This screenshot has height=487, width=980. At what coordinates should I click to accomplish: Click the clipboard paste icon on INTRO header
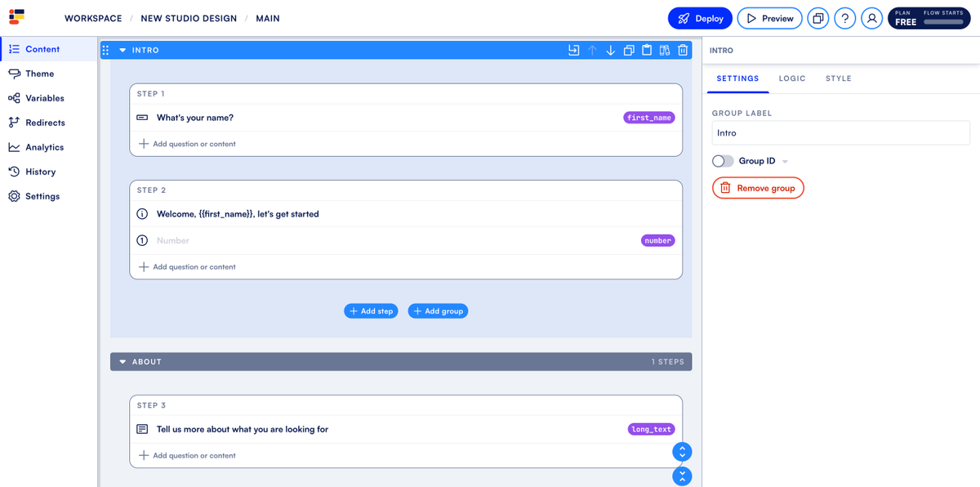647,51
